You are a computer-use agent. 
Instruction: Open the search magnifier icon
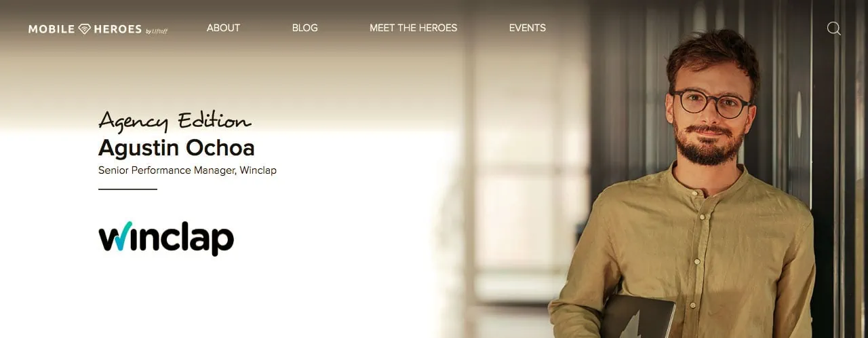[x=834, y=29]
